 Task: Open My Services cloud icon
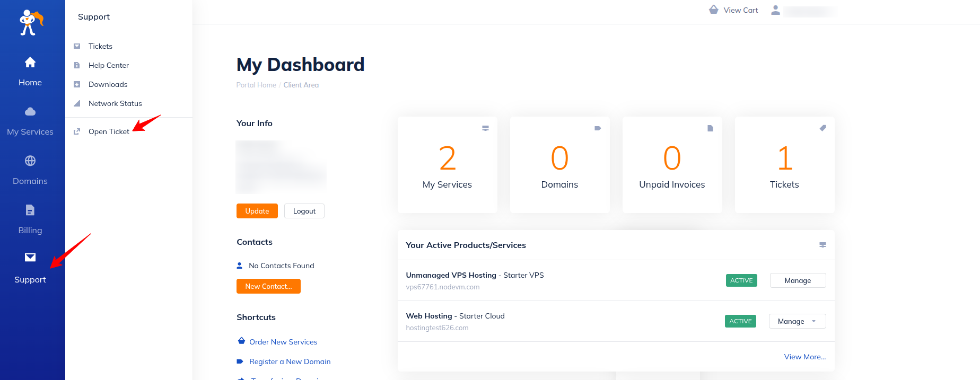coord(30,111)
